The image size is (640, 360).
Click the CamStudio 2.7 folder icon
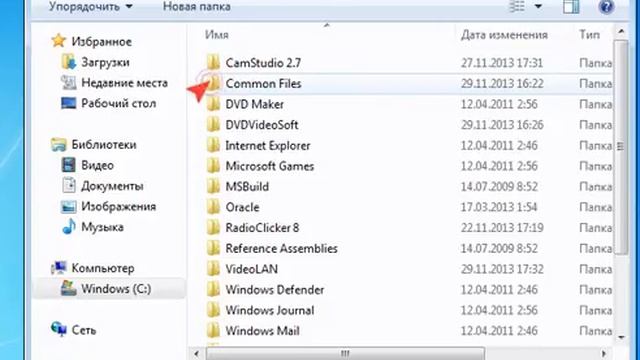click(213, 62)
